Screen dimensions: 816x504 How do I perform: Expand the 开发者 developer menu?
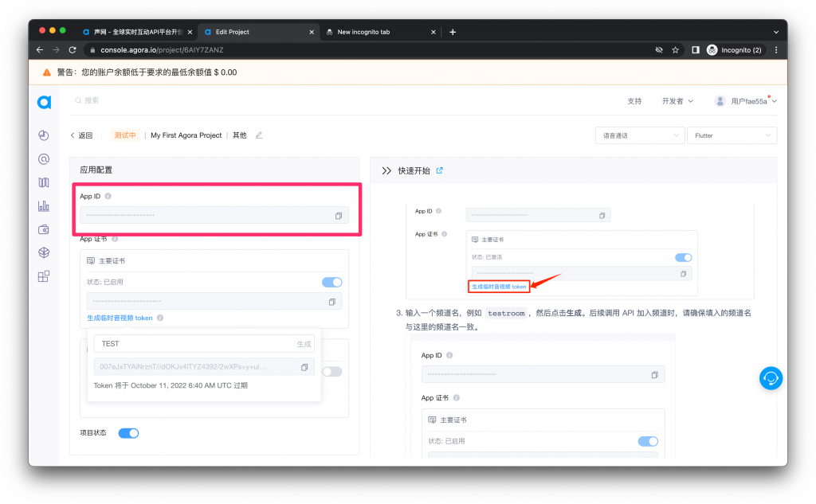677,101
